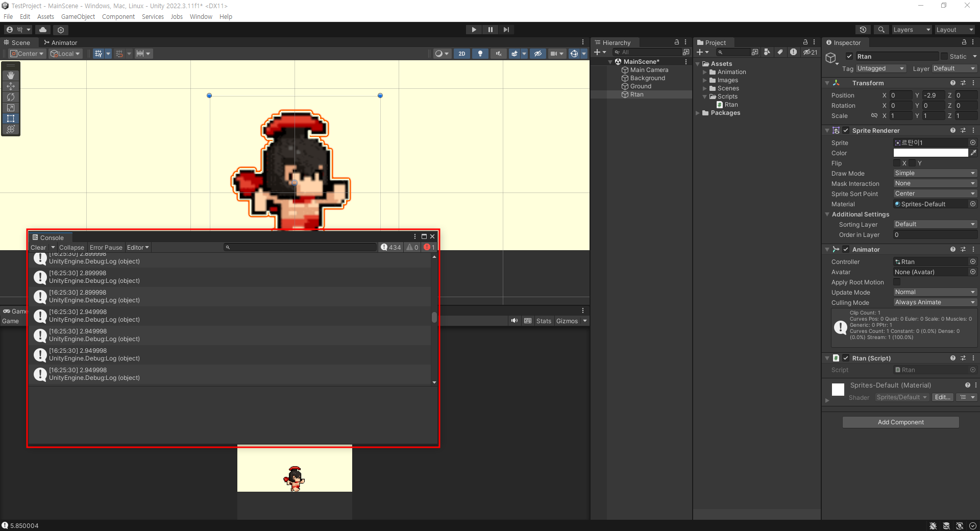
Task: Open the Center pivot dropdown
Action: point(27,54)
